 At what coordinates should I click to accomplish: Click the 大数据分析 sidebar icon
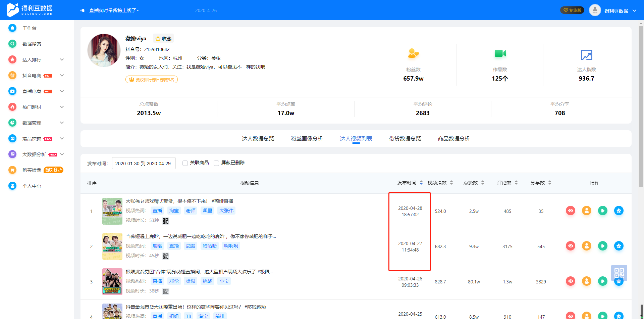pyautogui.click(x=12, y=154)
